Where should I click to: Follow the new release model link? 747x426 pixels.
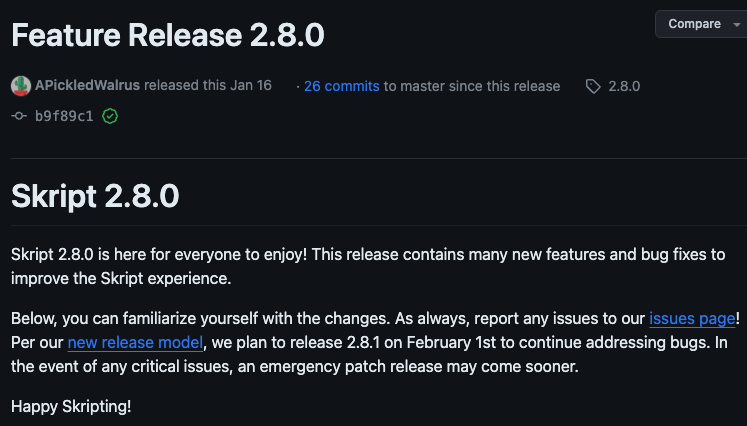135,343
